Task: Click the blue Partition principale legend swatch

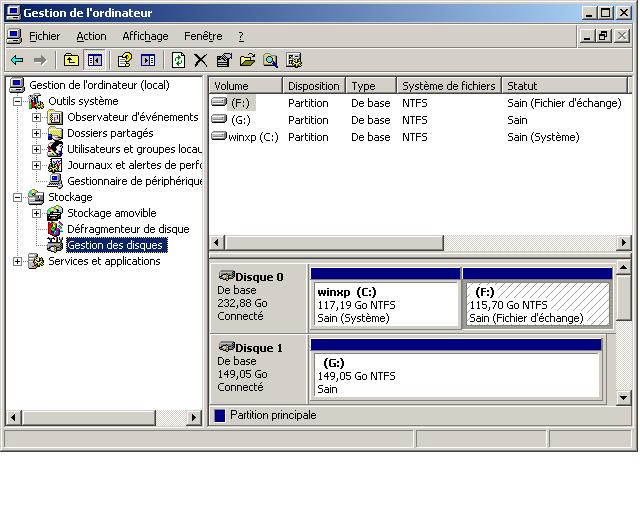Action: pos(220,415)
